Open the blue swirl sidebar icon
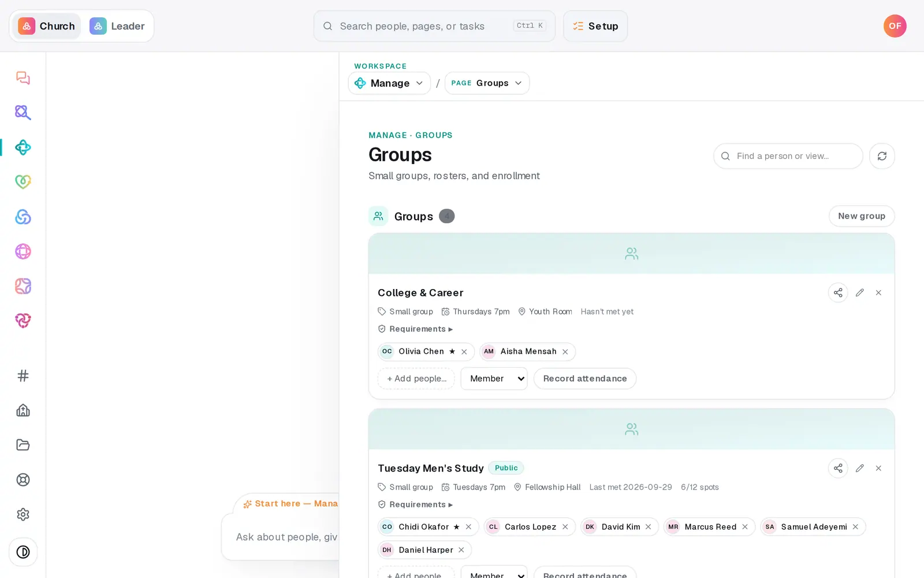The width and height of the screenshot is (924, 578). pyautogui.click(x=23, y=217)
